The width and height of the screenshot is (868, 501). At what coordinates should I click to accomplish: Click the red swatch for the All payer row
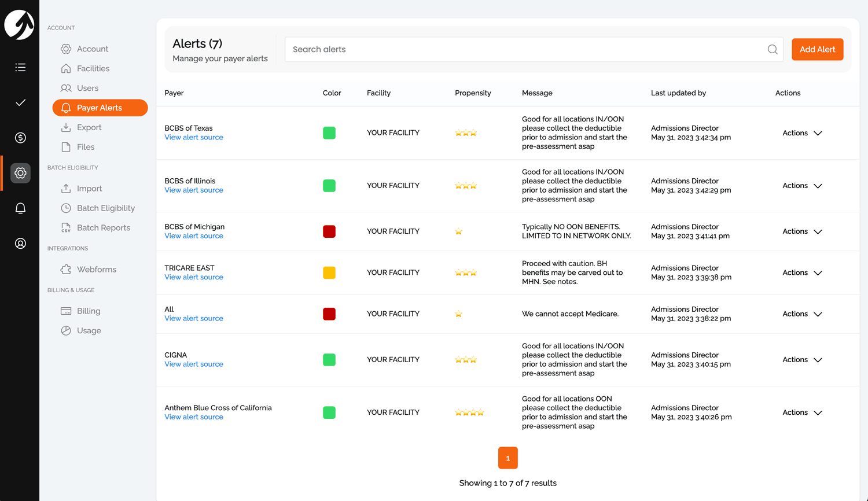pyautogui.click(x=329, y=314)
